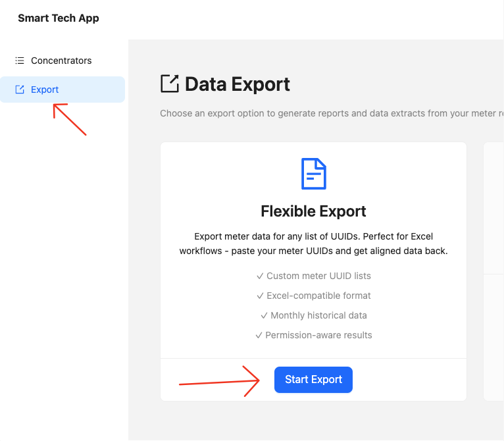Select the Export sidebar menu item
This screenshot has width=504, height=441.
point(45,90)
